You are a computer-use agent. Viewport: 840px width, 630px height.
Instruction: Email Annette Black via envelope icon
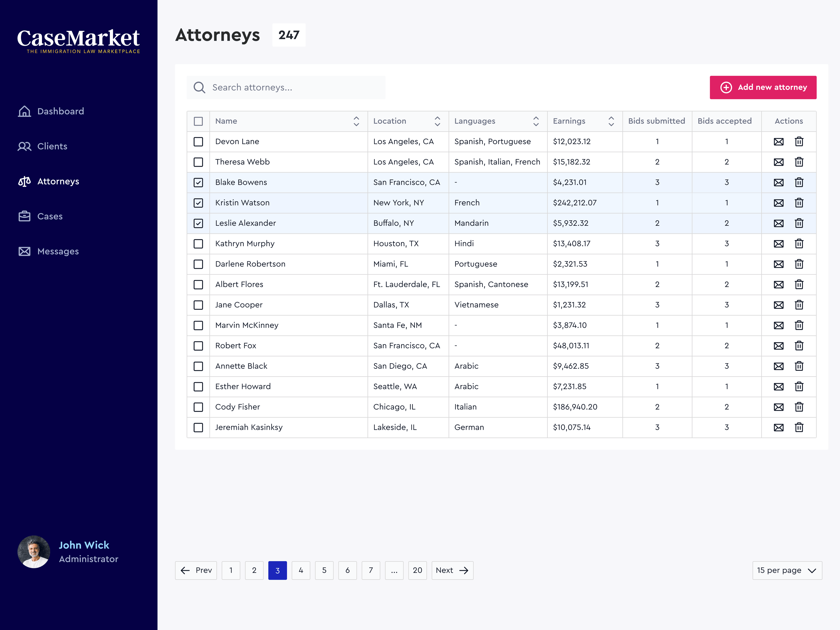point(779,366)
